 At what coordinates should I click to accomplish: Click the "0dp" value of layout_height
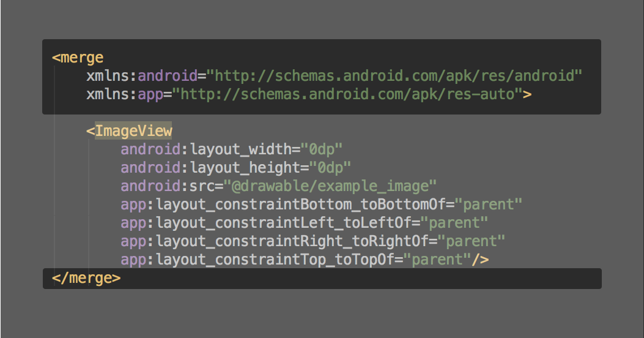coord(330,168)
